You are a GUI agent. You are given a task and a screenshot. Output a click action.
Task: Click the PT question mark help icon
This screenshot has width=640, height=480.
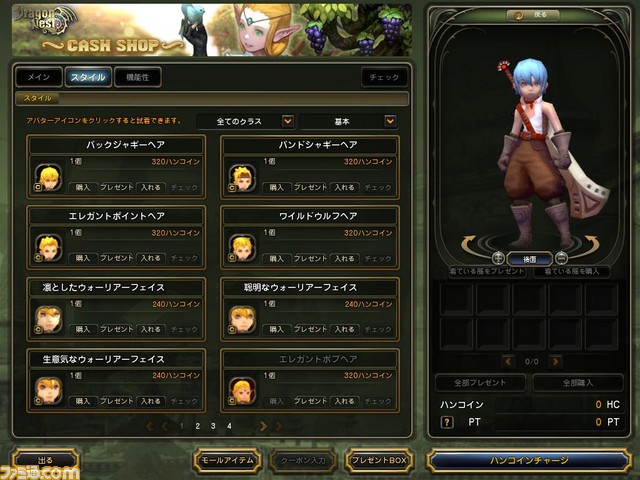tap(447, 422)
